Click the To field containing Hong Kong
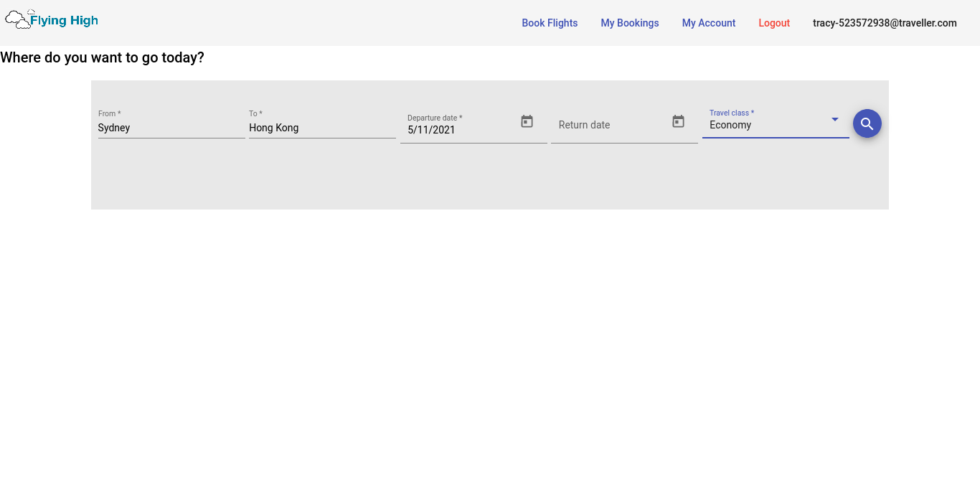980x498 pixels. 322,128
